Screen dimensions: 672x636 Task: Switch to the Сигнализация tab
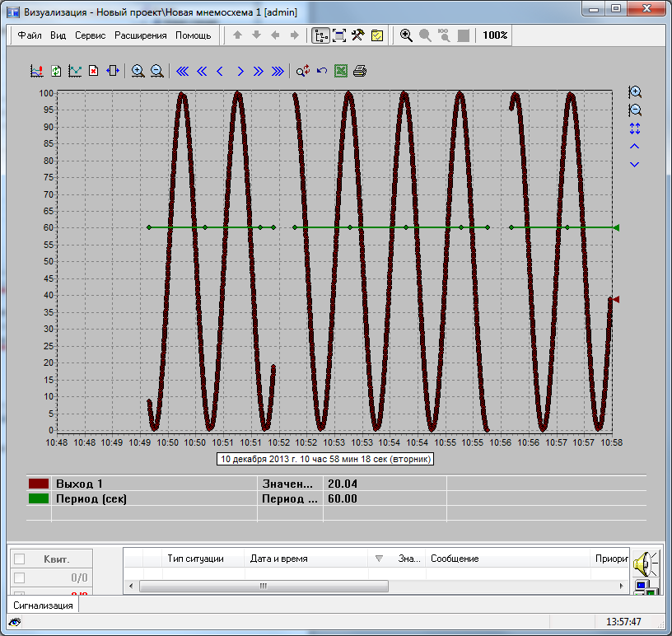click(44, 606)
